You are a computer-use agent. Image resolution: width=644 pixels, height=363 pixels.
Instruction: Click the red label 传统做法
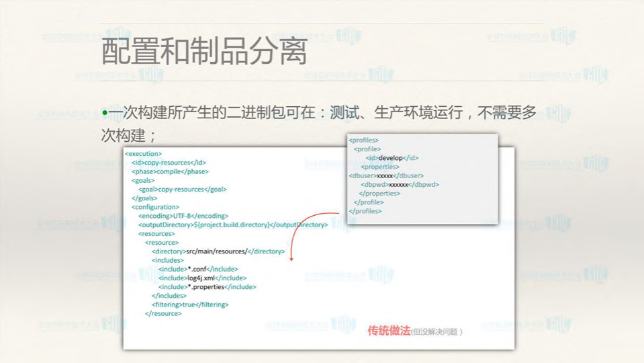(389, 331)
